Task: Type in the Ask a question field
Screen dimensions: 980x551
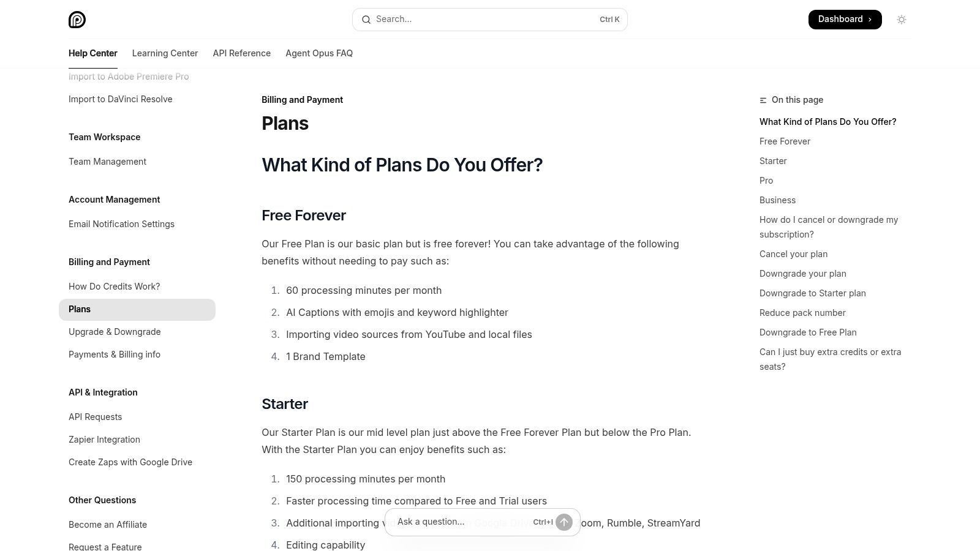Action: pos(459,522)
